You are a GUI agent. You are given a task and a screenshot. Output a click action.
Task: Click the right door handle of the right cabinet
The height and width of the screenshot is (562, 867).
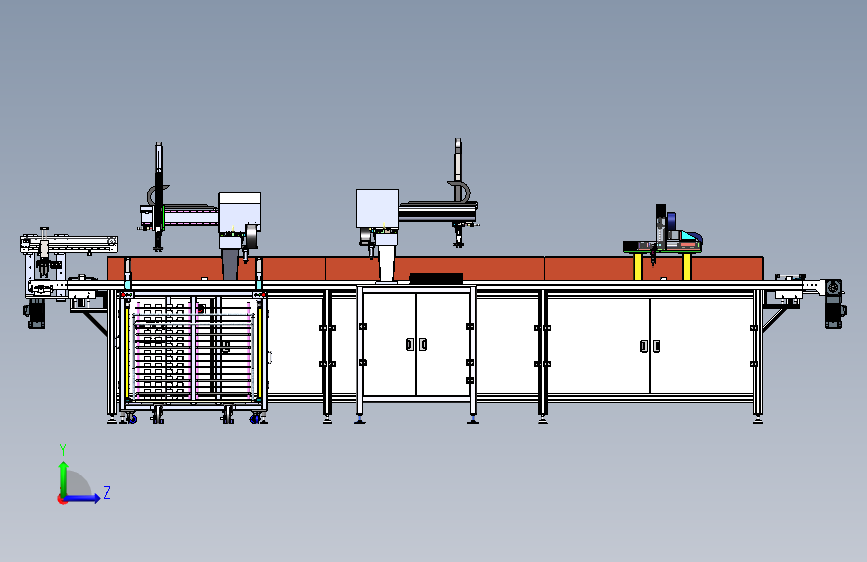click(x=656, y=346)
